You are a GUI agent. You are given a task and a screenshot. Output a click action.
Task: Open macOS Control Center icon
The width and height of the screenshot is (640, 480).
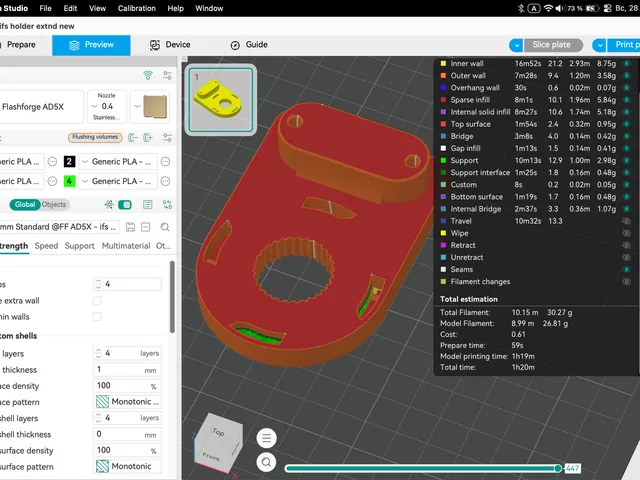[607, 8]
